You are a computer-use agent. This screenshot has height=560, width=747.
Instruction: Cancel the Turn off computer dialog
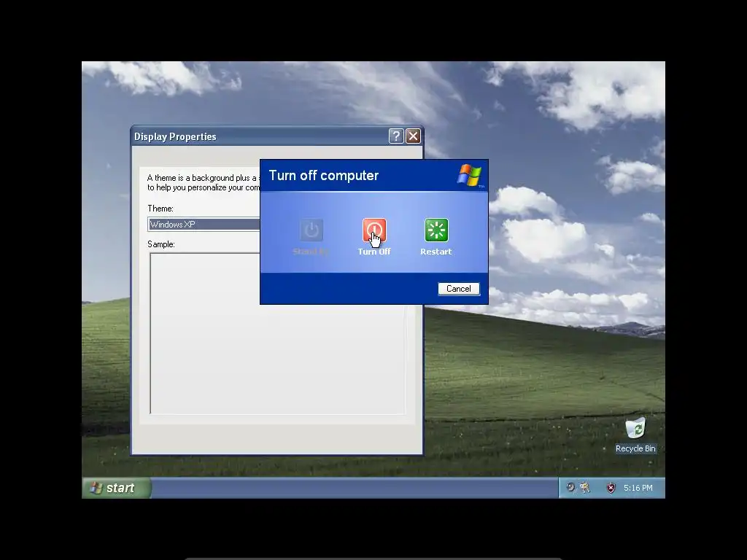point(458,289)
